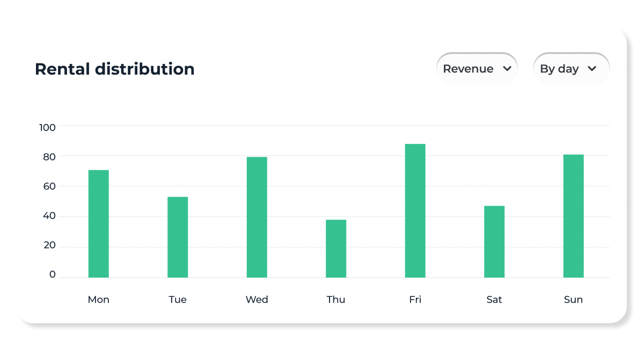Click the Rental distribution title

pyautogui.click(x=115, y=69)
